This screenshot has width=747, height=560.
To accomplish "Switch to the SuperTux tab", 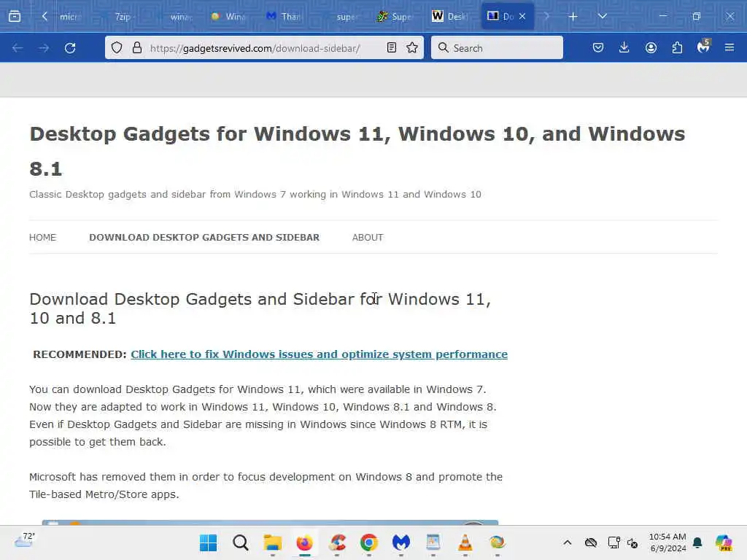I will click(x=395, y=17).
